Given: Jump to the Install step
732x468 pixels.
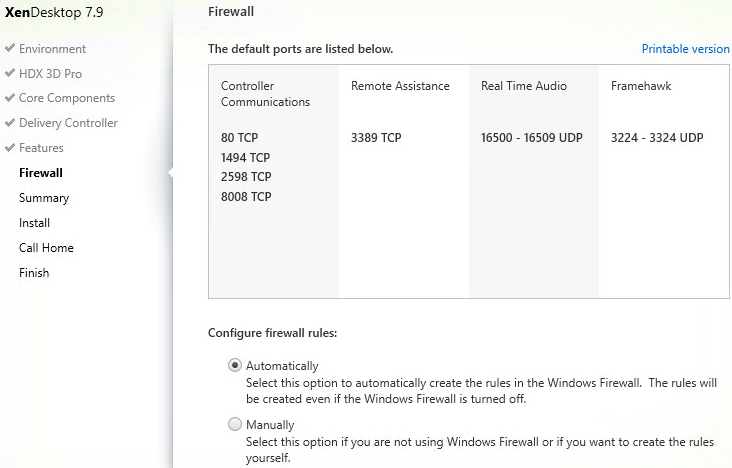Looking at the screenshot, I should point(35,223).
